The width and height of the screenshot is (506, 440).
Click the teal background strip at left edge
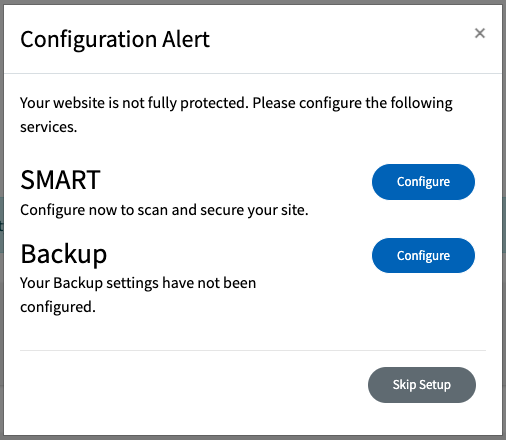[2, 225]
